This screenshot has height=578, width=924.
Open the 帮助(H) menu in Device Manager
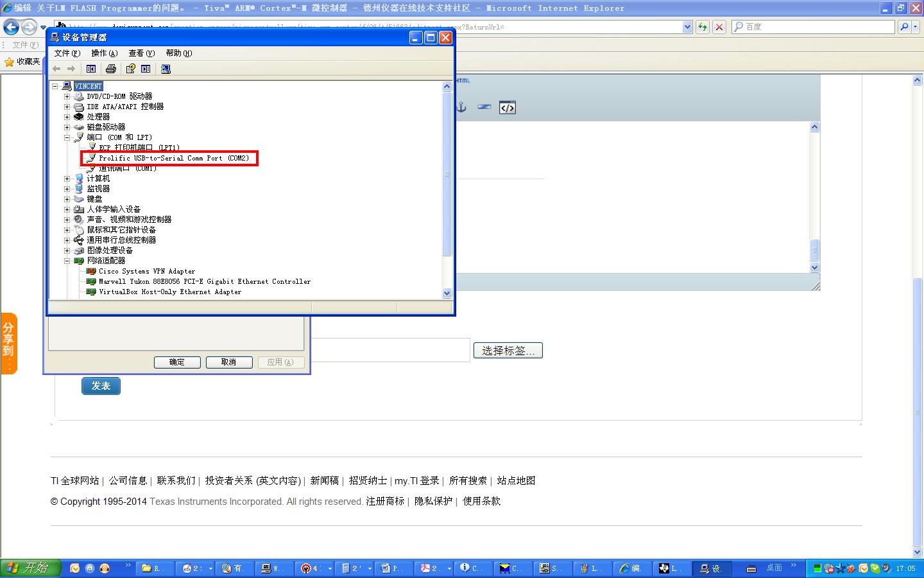pos(179,53)
